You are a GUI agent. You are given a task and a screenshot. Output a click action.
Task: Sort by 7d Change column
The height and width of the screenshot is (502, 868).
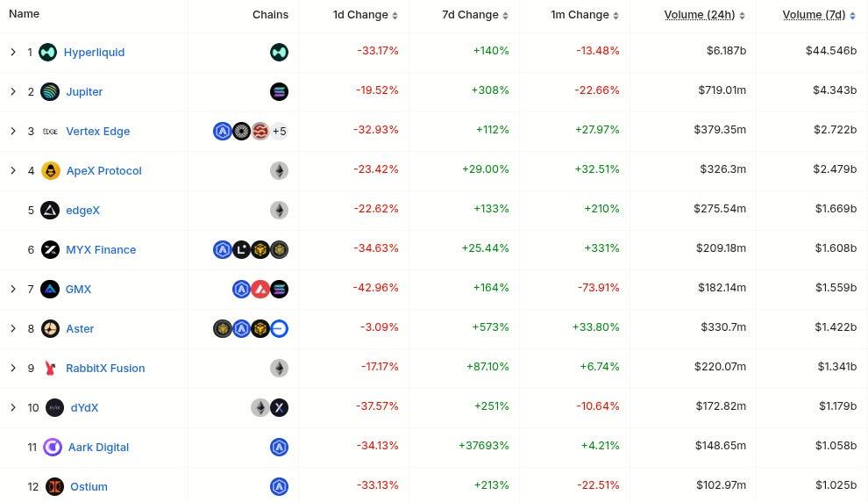[x=476, y=15]
